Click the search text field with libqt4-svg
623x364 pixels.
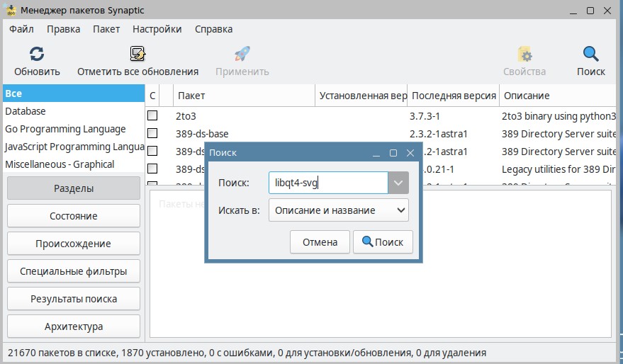point(328,183)
